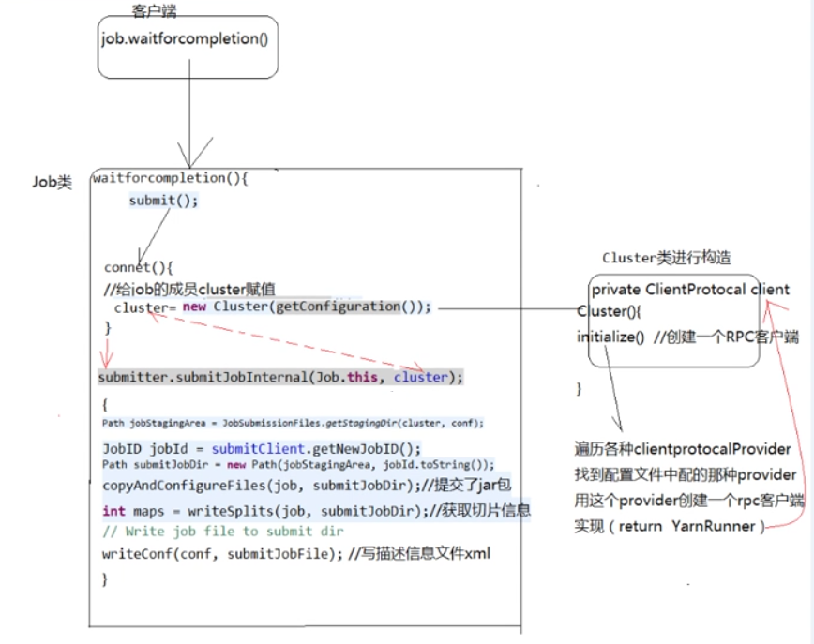Viewport: 814px width, 644px height.
Task: Click the job.waitforcompletion() text in client box
Action: pyautogui.click(x=185, y=39)
